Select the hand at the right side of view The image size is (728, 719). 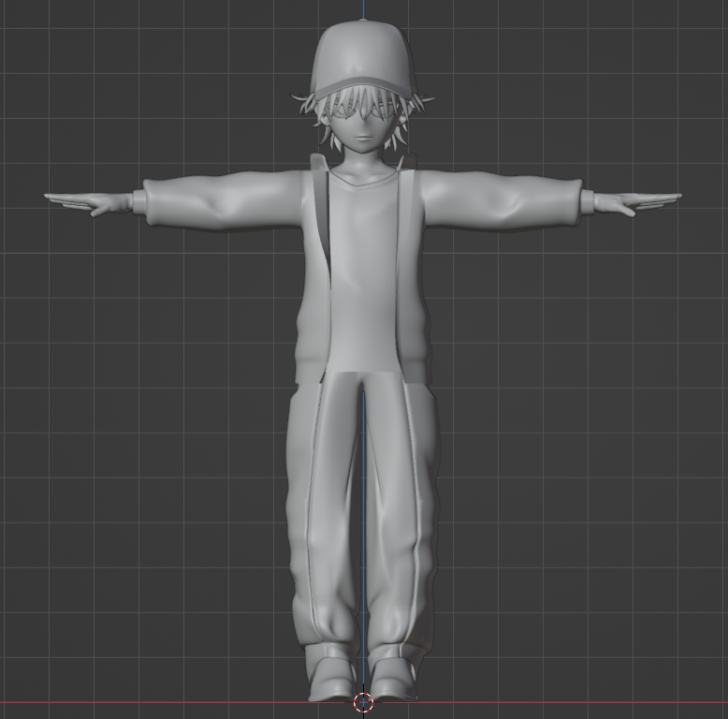pyautogui.click(x=636, y=201)
